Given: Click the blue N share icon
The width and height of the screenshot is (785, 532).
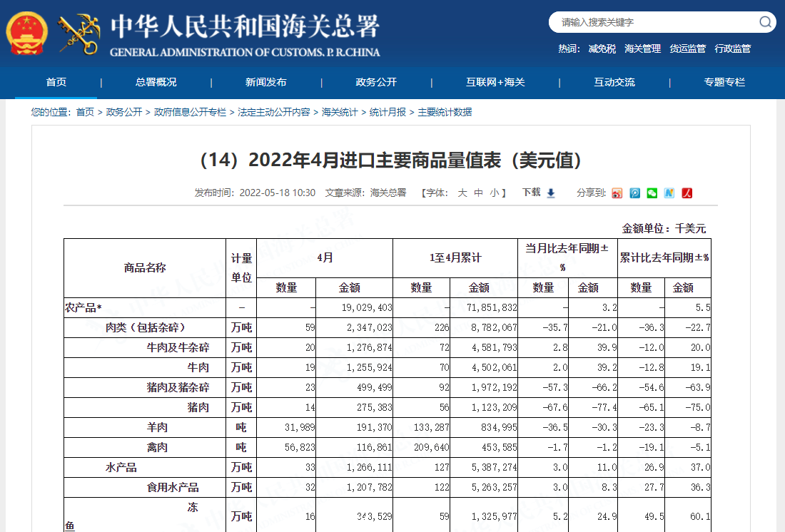Looking at the screenshot, I should 669,193.
